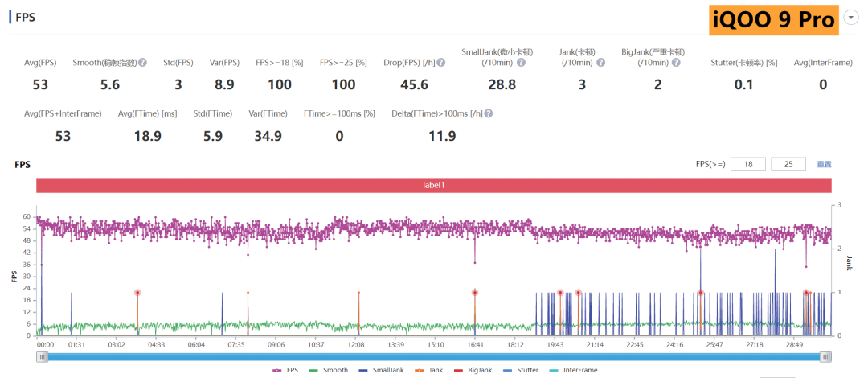Click the Avg(FTime) value 18.9

pyautogui.click(x=147, y=136)
